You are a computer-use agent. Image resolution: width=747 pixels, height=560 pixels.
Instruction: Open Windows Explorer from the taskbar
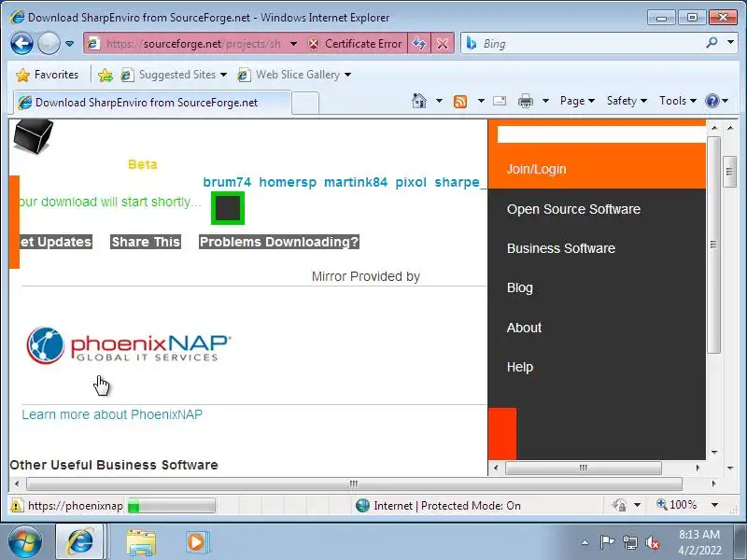(x=141, y=542)
